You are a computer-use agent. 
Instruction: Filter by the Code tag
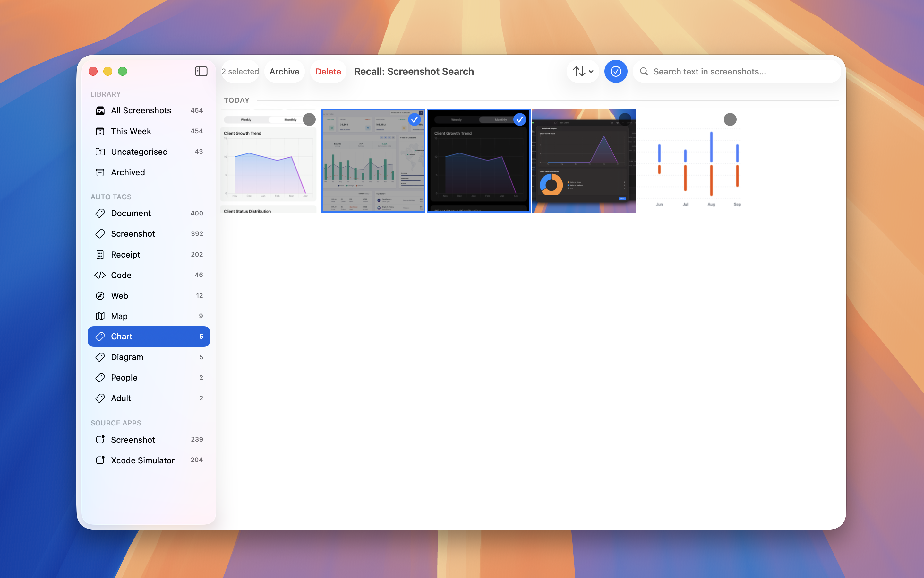(149, 275)
